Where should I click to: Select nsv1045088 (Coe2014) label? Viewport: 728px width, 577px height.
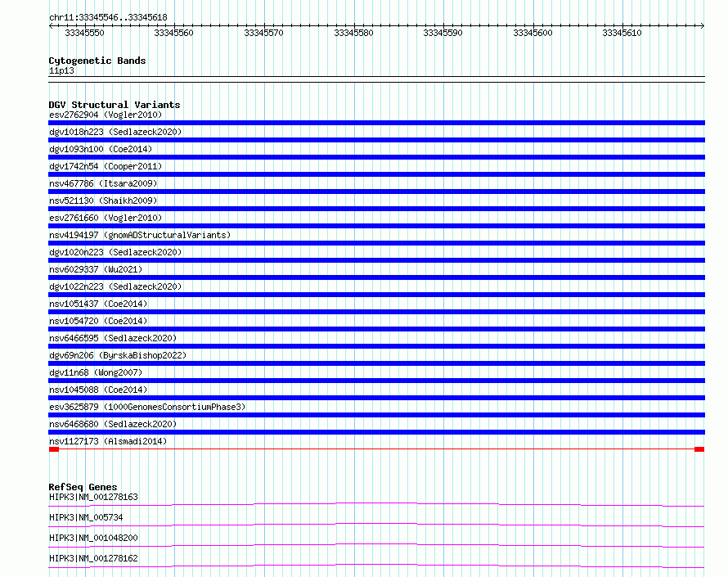(98, 390)
